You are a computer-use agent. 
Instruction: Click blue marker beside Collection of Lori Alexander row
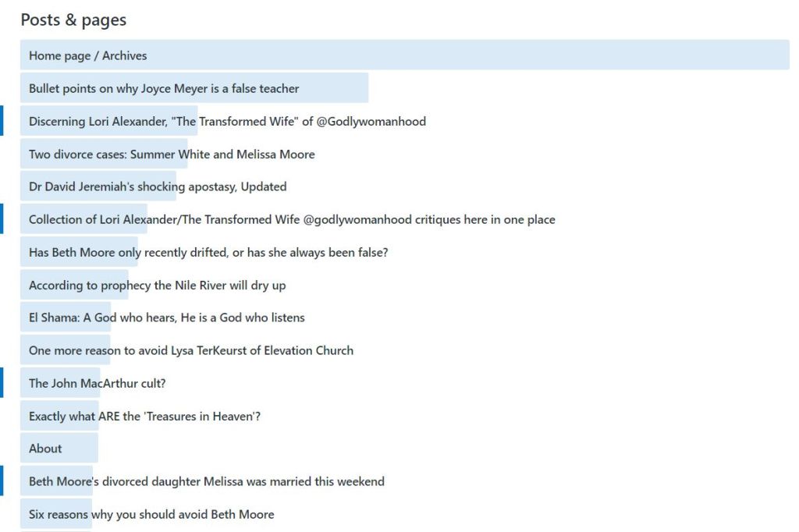(x=2, y=219)
